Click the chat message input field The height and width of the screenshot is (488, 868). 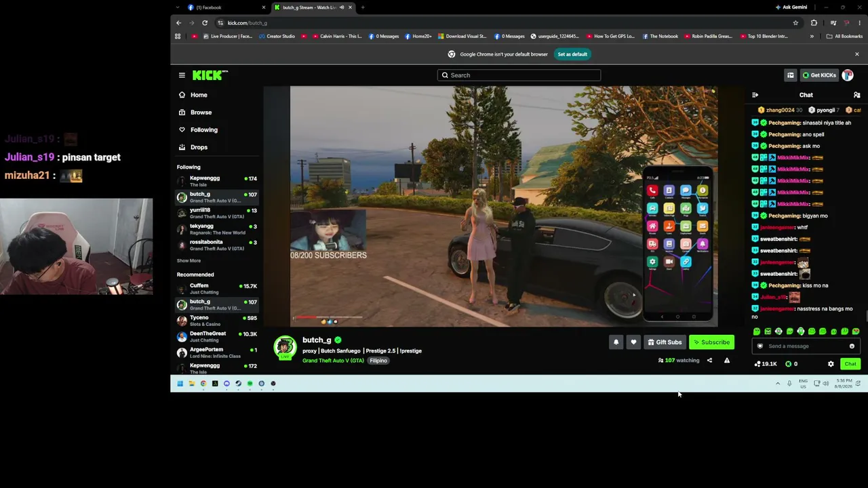click(806, 346)
